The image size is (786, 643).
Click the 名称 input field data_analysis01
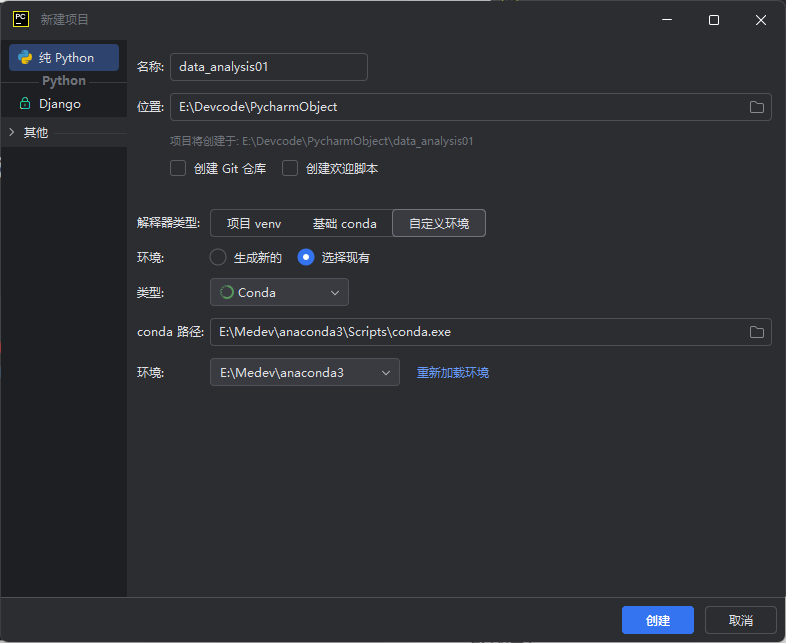269,67
